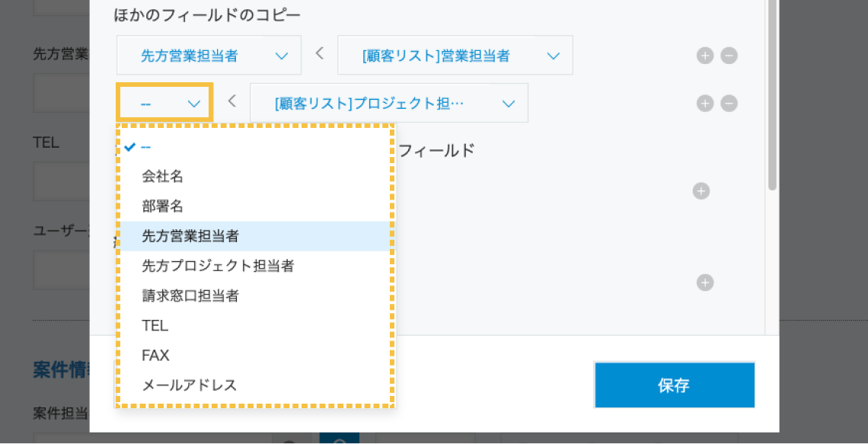Image resolution: width=868 pixels, height=444 pixels.
Task: Click the 保存 save button
Action: point(674,385)
